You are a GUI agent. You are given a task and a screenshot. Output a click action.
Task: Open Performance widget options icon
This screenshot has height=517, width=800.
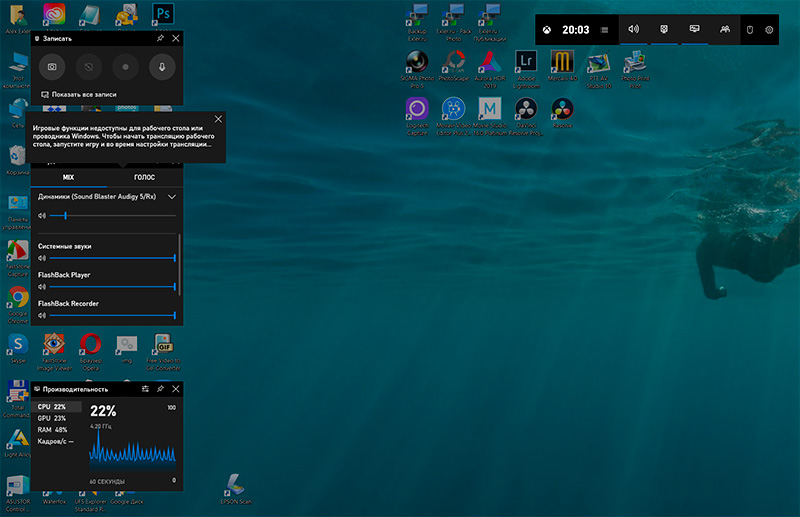[x=146, y=388]
